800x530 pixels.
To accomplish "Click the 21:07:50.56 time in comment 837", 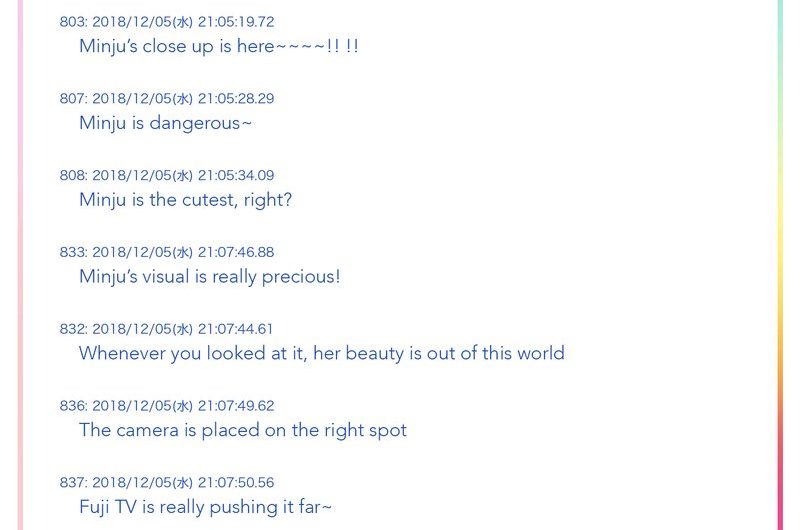I will coord(236,483).
